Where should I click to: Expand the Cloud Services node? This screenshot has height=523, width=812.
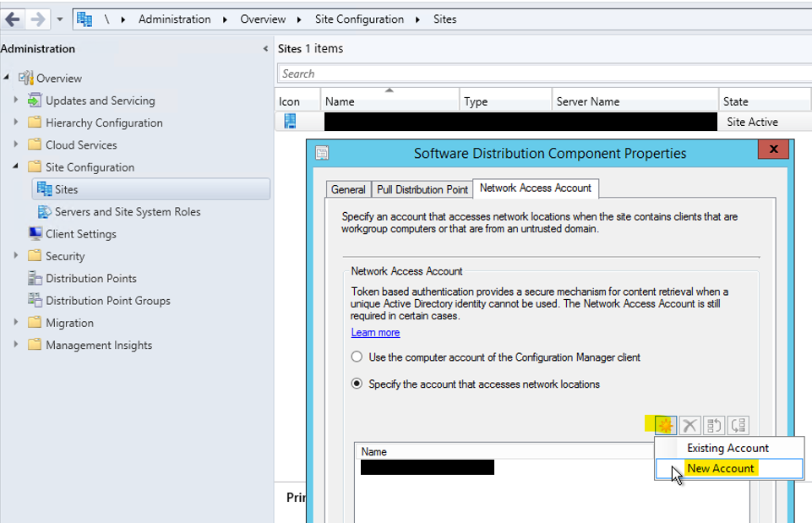click(15, 144)
